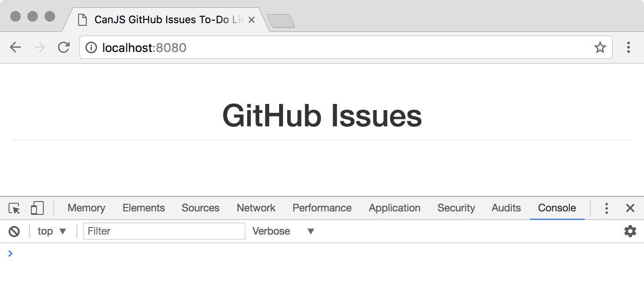Select the Application tab
This screenshot has width=644, height=281.
[x=395, y=208]
